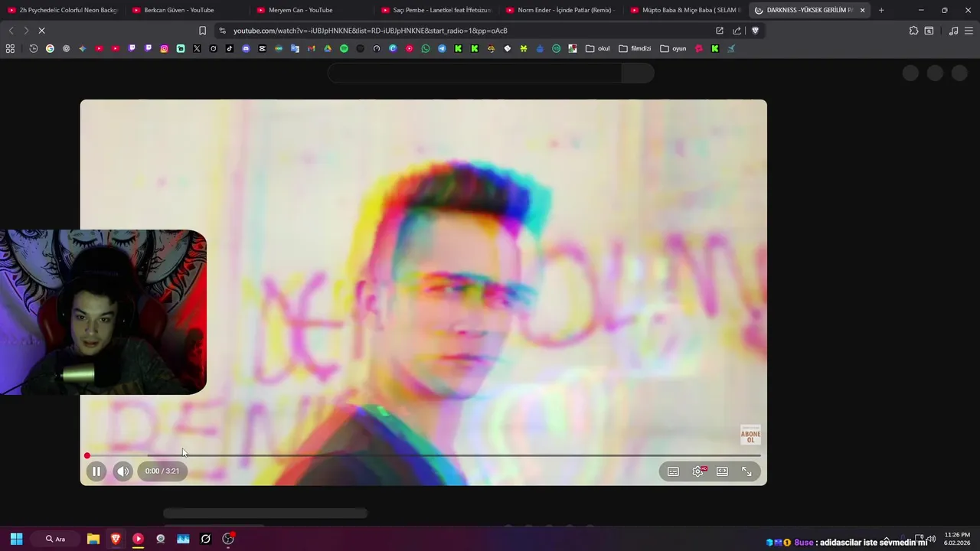Mute the video with the speaker icon

(x=122, y=471)
